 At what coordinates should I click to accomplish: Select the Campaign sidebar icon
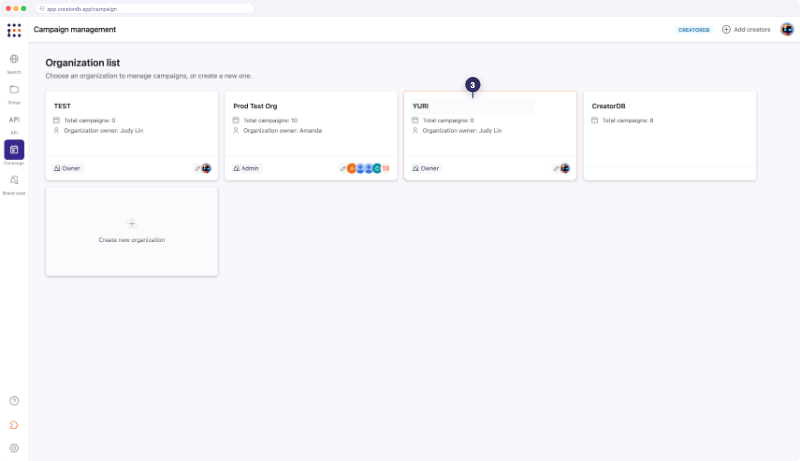(14, 150)
